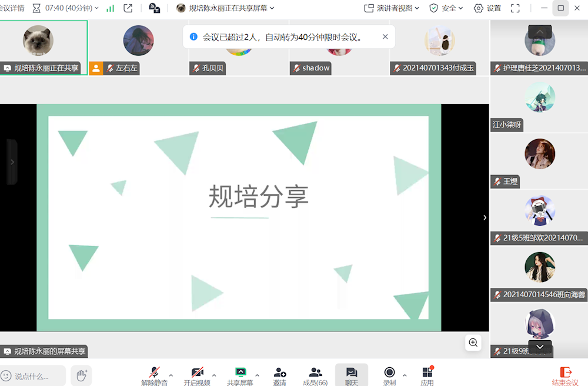Click the info icon in the notification
The width and height of the screenshot is (588, 386).
(x=193, y=37)
